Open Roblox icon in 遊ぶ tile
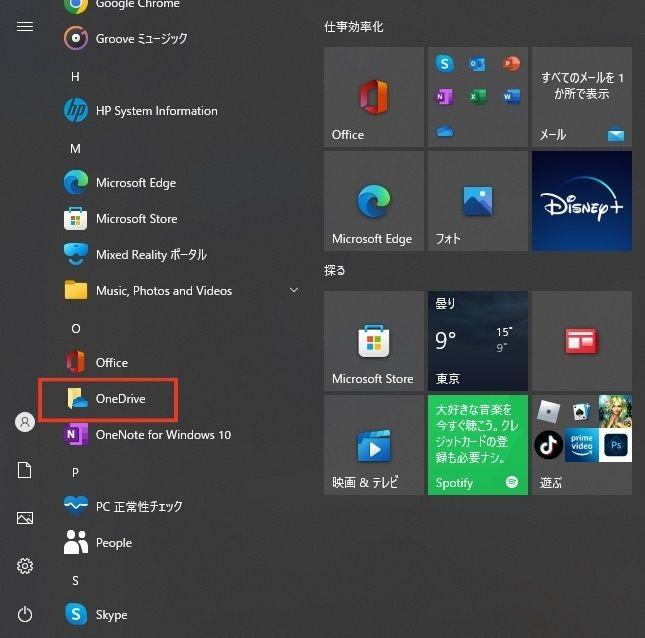Viewport: 645px width, 638px height. [549, 411]
